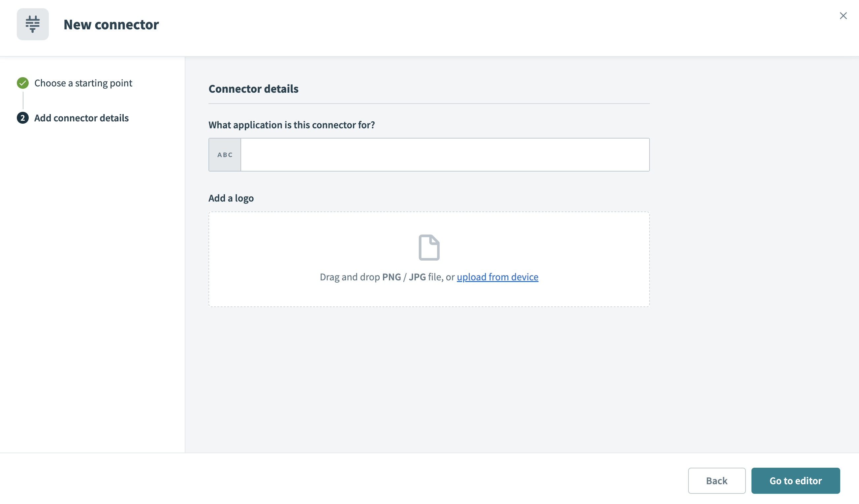Click the New connector title text

point(111,24)
